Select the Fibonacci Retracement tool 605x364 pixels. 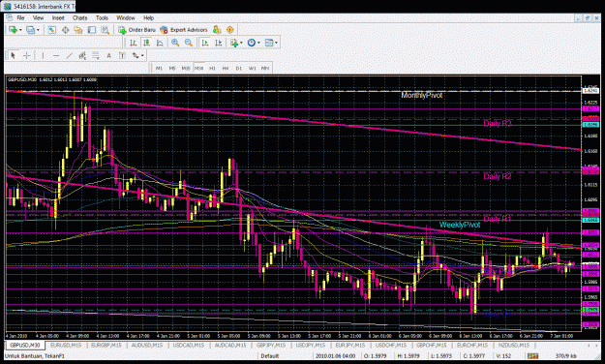(x=95, y=55)
